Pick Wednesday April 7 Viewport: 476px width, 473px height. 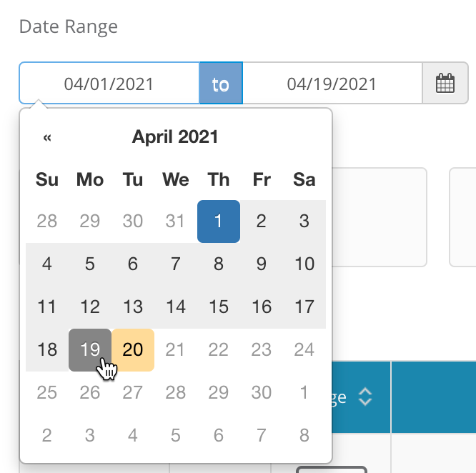(176, 264)
